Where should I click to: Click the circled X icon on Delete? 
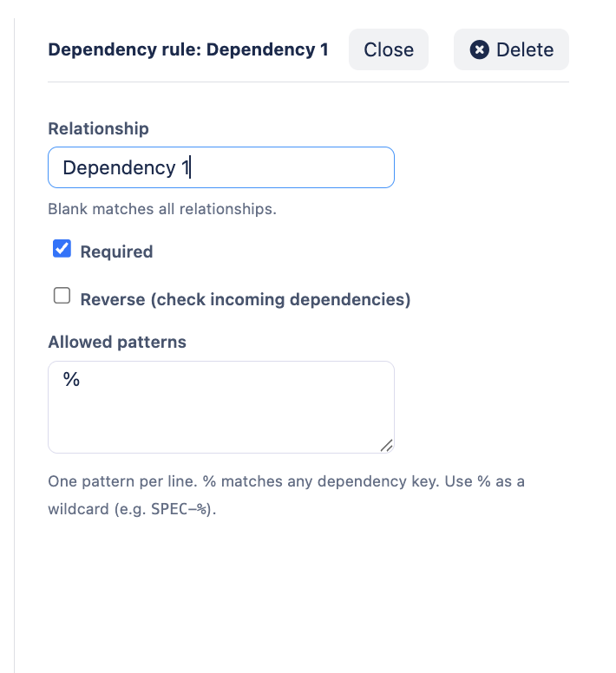tap(480, 50)
